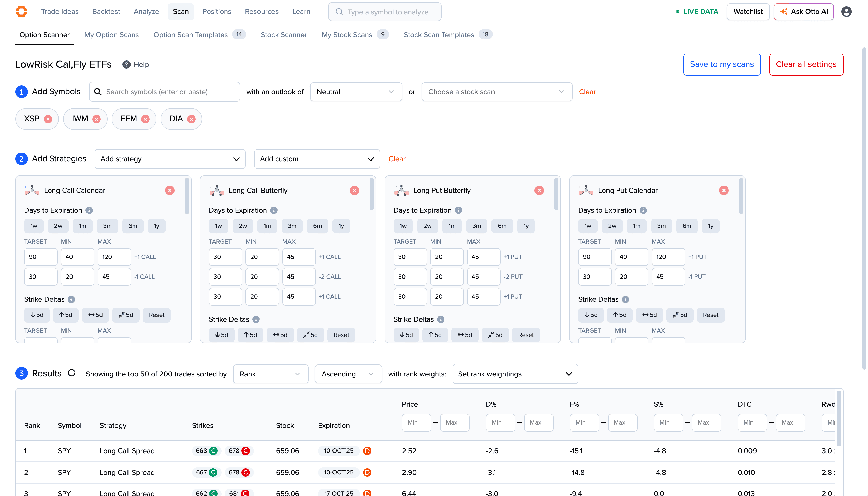Click the orange app logo
This screenshot has height=496, width=868.
(x=21, y=12)
